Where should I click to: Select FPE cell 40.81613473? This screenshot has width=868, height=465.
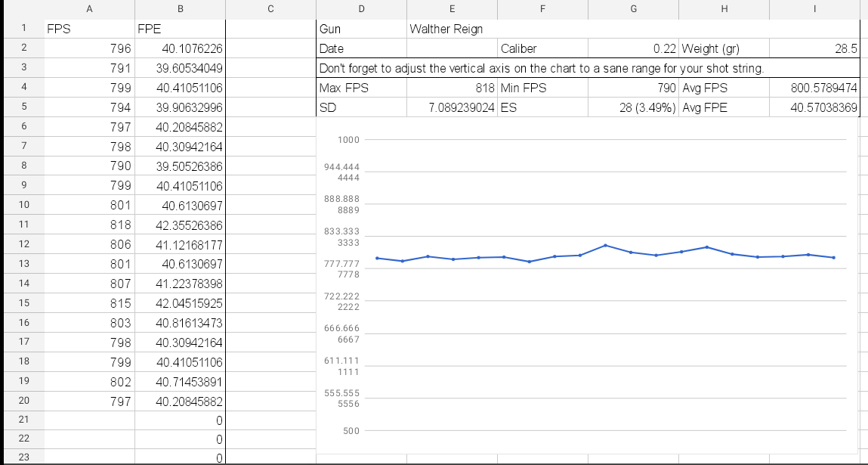click(x=180, y=323)
